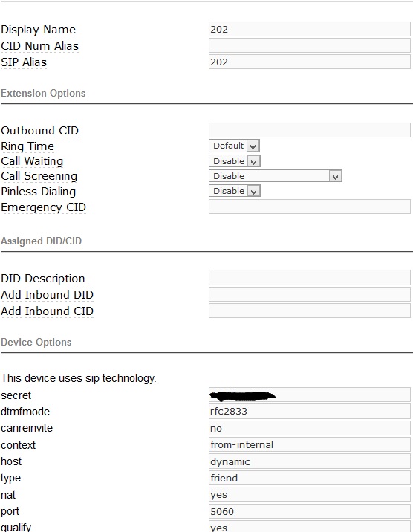The image size is (413, 532).
Task: Click the host field showing dynamic
Action: (310, 461)
